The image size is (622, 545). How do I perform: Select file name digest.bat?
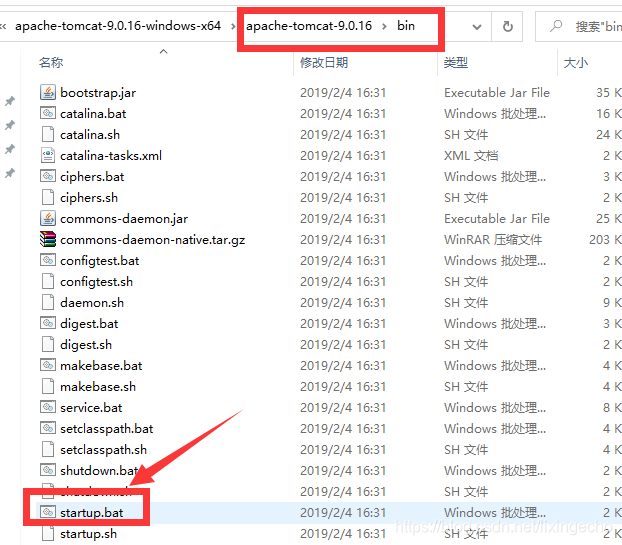[x=89, y=324]
